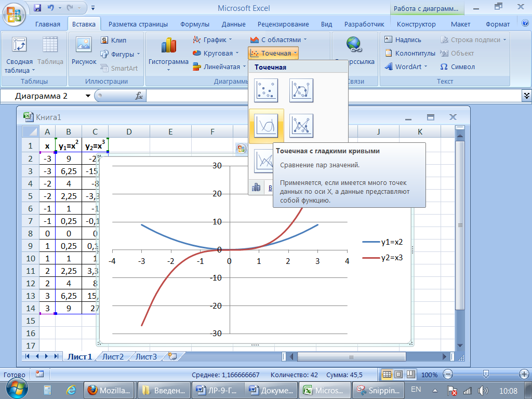Insert a hyperlink with globe icon
This screenshot has height=399, width=532.
[x=354, y=45]
